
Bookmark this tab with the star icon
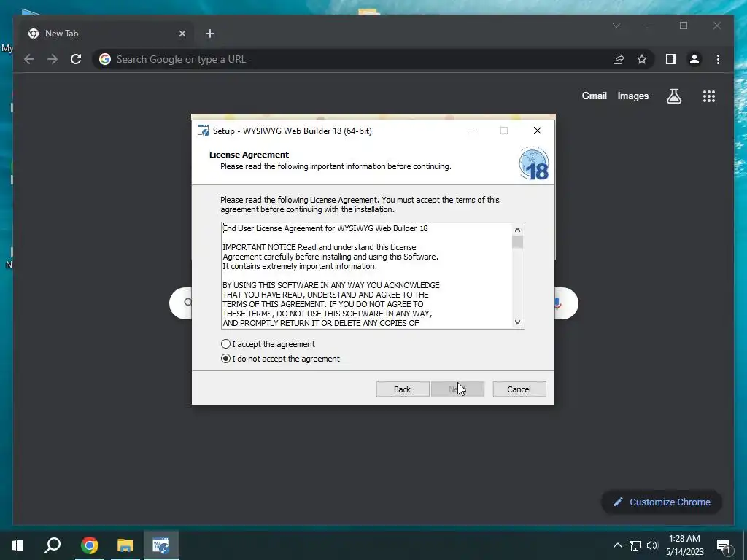(x=642, y=59)
